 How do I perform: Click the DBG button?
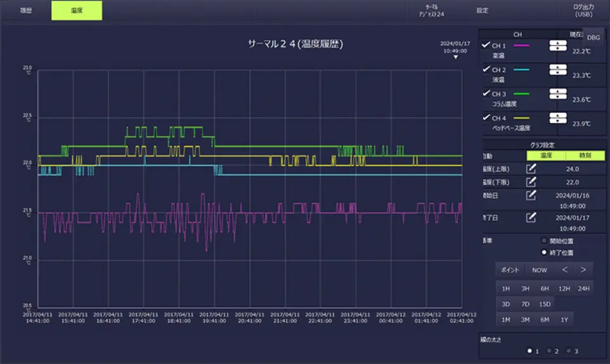coord(594,37)
